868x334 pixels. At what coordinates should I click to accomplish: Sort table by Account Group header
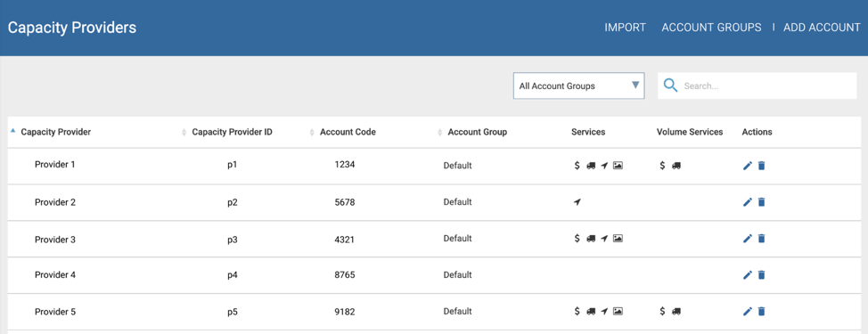477,132
